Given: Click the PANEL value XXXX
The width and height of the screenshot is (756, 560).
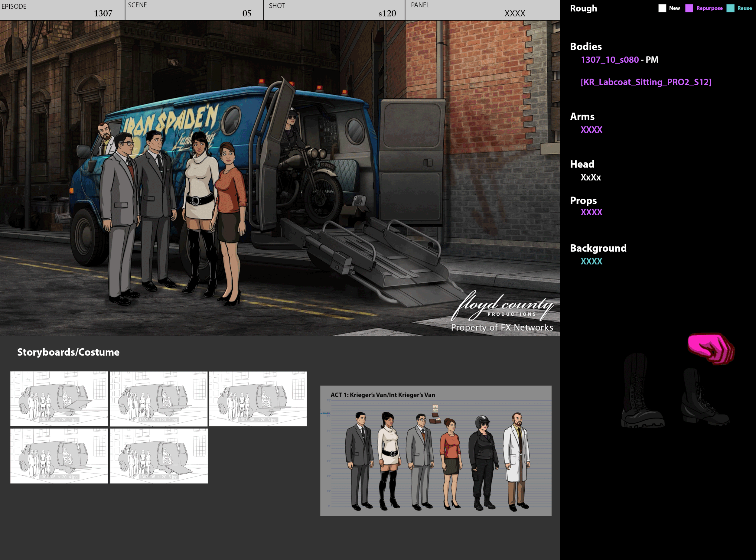Looking at the screenshot, I should (515, 13).
